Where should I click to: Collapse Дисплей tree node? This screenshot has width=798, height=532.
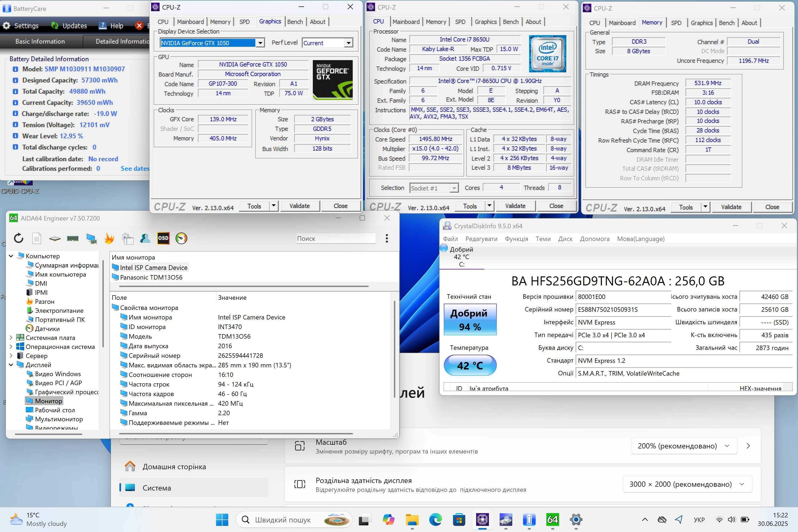pyautogui.click(x=11, y=365)
